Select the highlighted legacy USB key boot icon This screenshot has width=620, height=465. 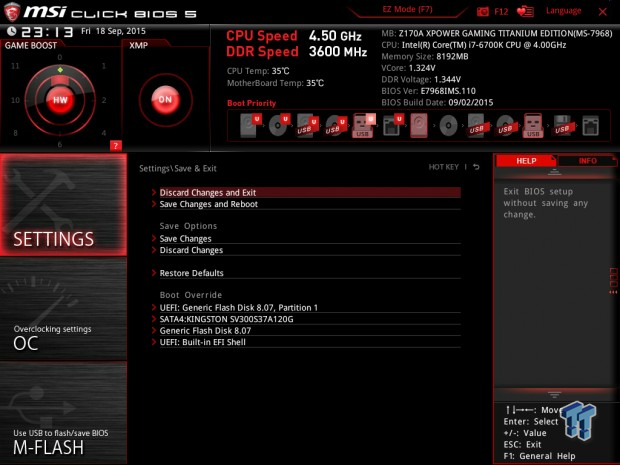pyautogui.click(x=533, y=126)
